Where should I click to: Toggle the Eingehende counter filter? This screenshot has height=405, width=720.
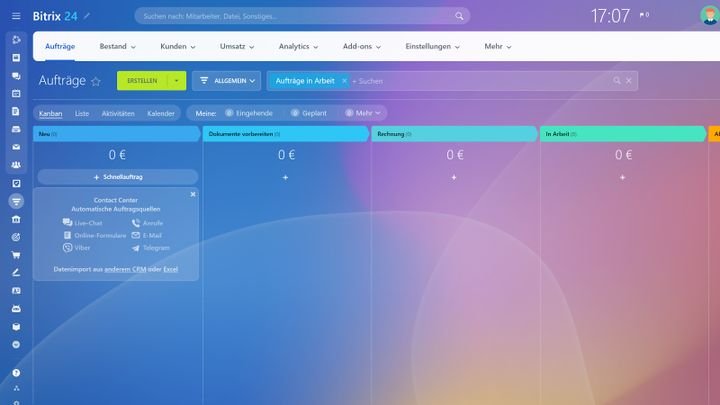coord(249,113)
